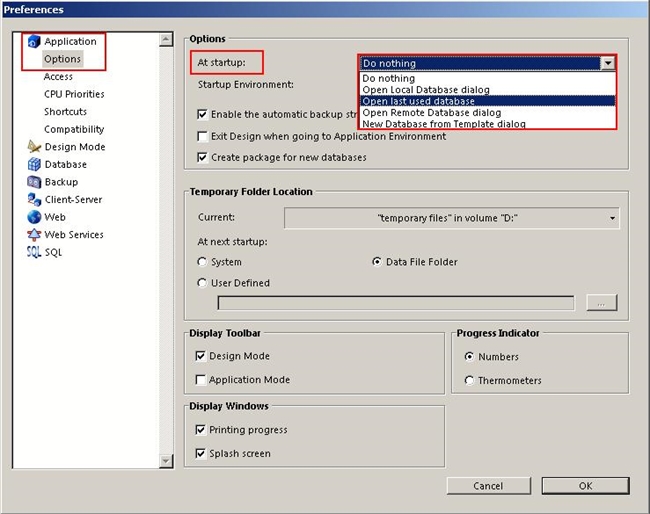Open the Access preferences page

point(58,77)
